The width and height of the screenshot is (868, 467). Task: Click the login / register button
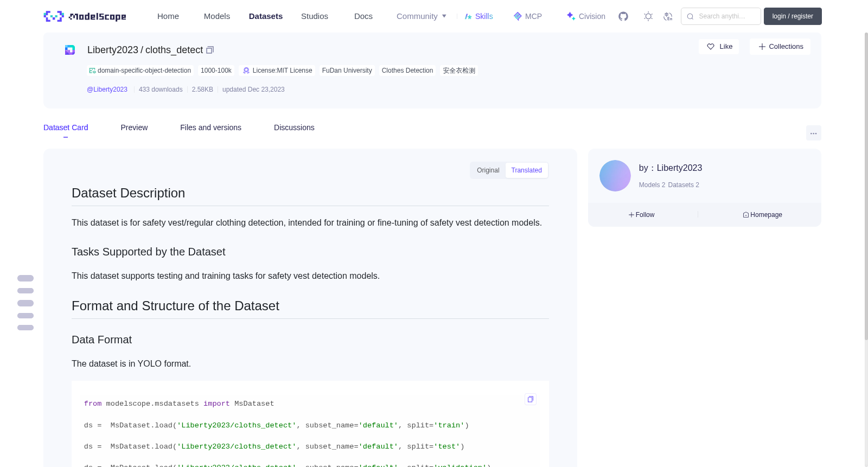pyautogui.click(x=793, y=16)
